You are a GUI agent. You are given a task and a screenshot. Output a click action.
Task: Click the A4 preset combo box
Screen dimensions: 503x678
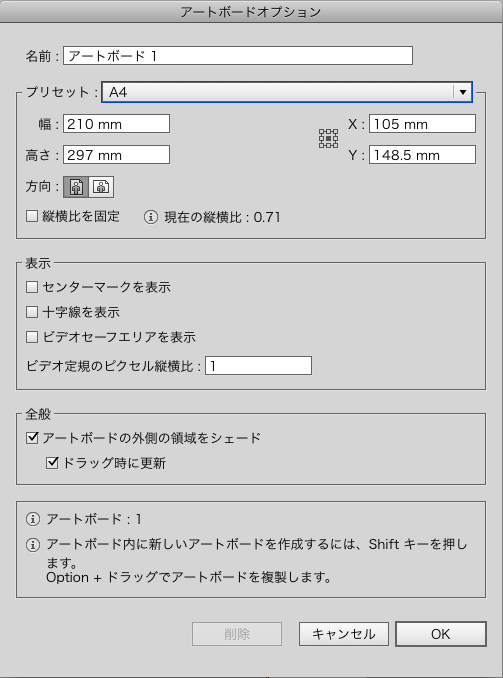coord(287,92)
